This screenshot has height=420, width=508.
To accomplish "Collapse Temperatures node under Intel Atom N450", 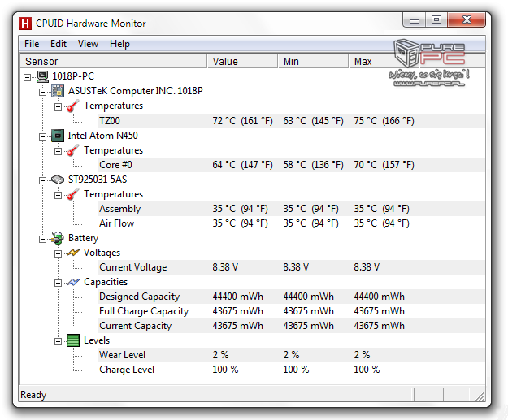I will pos(58,151).
